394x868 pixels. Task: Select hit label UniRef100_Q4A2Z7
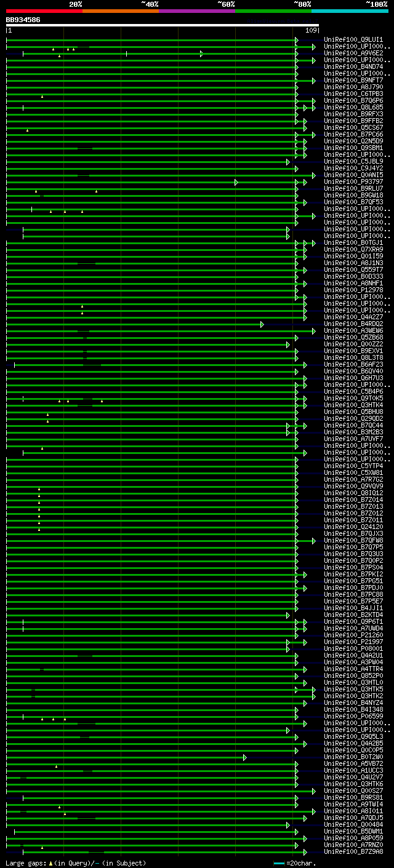pos(353,317)
